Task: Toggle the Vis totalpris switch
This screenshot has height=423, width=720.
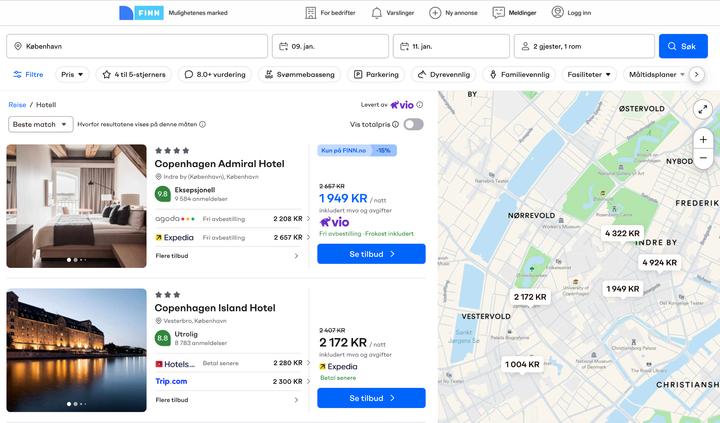Action: click(x=413, y=125)
